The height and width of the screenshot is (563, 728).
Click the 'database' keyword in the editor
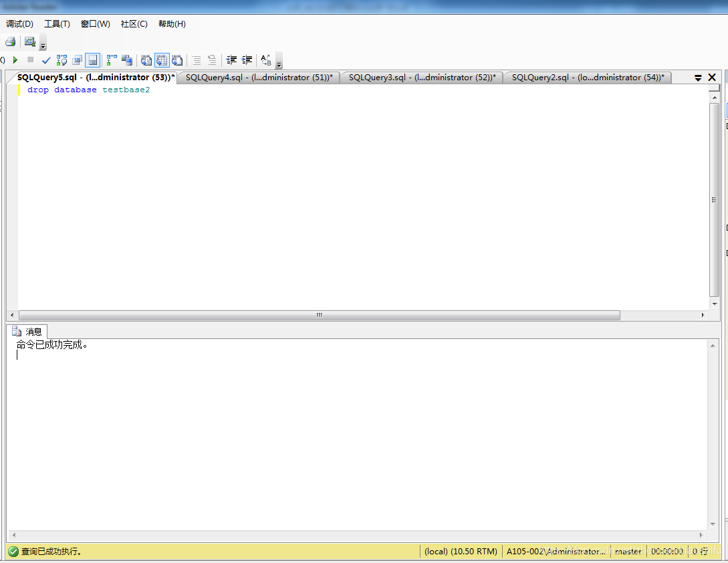coord(76,90)
